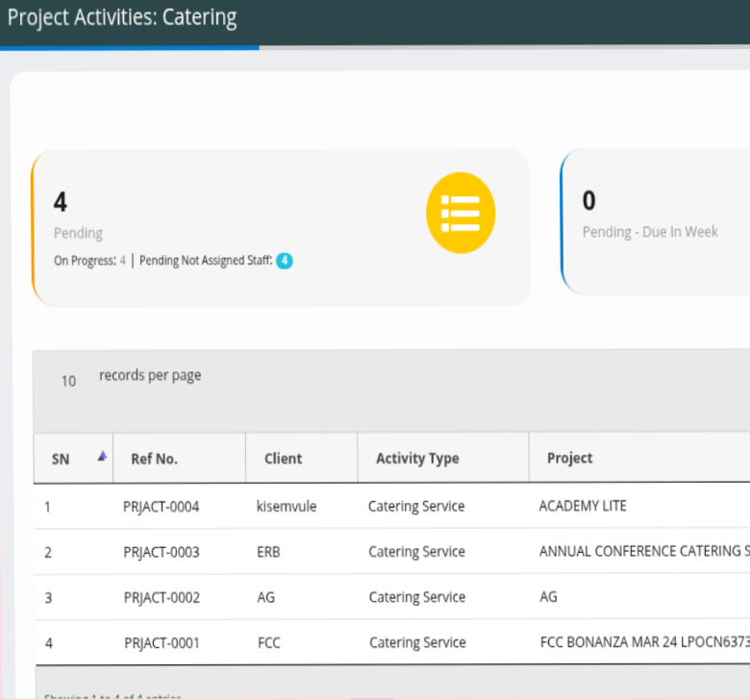Click the Pending - Due In Week card
The image size is (750, 700).
(x=655, y=222)
